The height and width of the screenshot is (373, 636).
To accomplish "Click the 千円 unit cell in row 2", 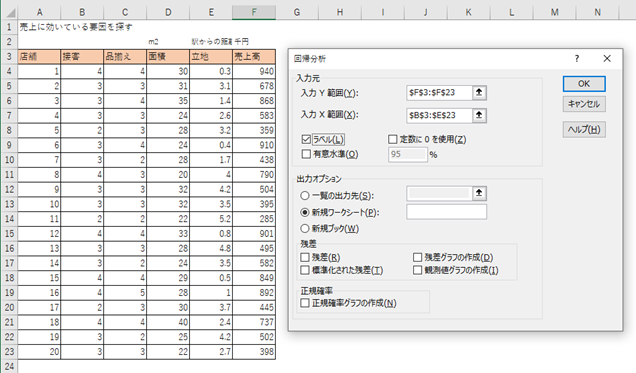I will [x=254, y=42].
